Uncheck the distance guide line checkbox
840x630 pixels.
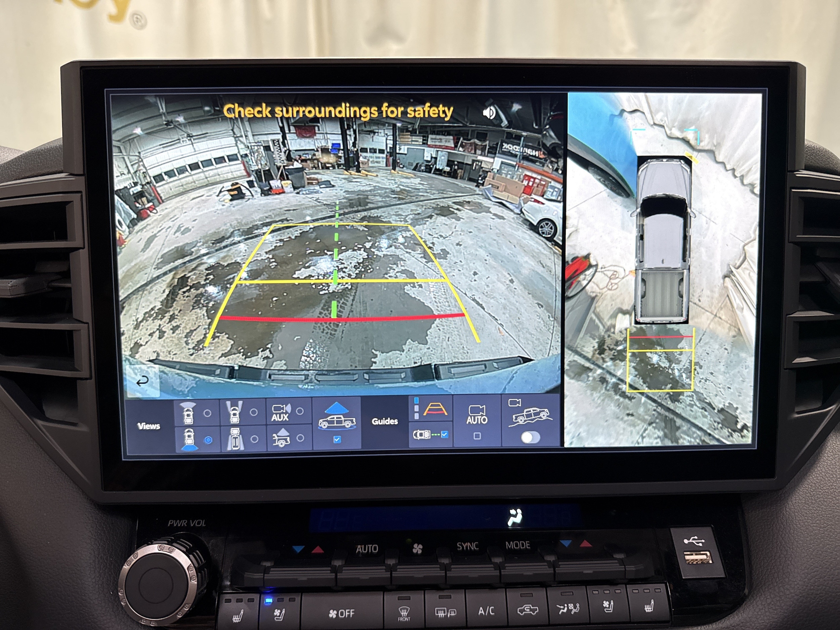444,434
